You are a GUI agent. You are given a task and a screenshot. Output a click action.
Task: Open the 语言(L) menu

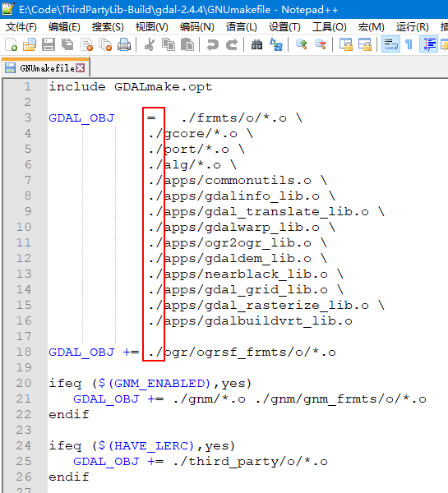point(242,27)
